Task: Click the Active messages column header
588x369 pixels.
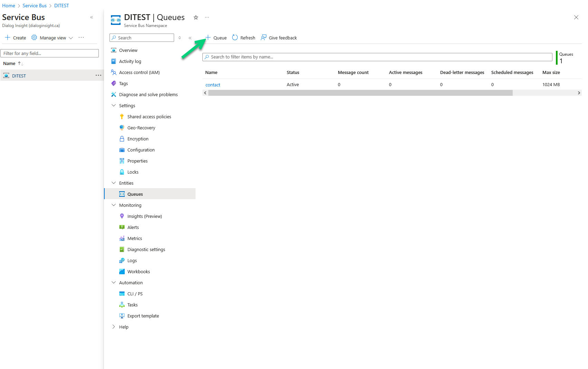Action: 406,72
